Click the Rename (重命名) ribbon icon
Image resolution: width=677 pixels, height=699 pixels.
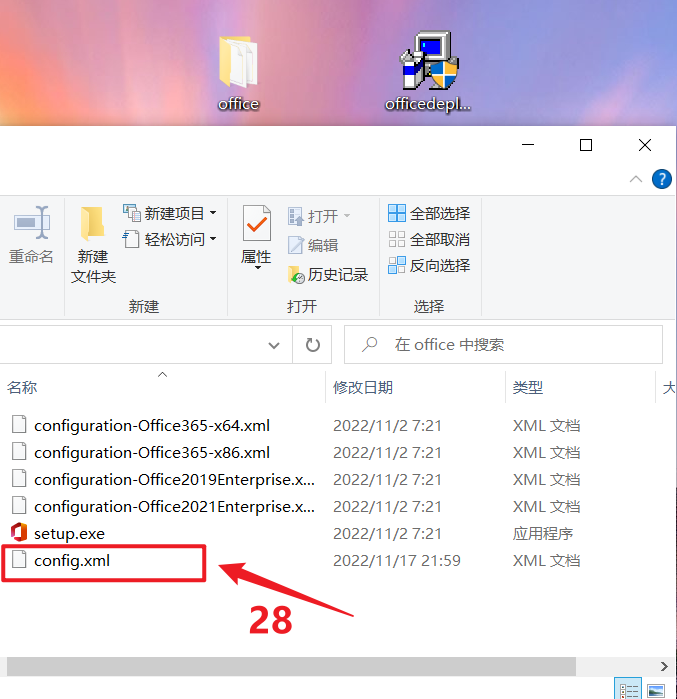(31, 235)
